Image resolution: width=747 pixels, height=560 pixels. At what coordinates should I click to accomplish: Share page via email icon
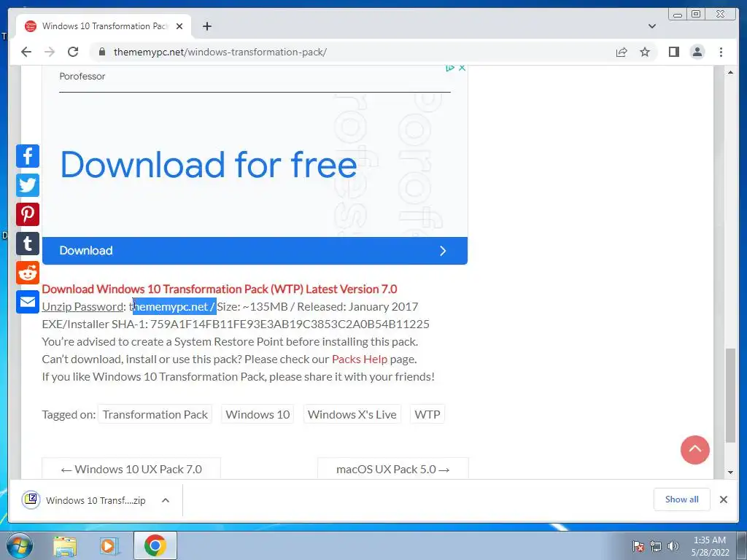click(x=28, y=302)
